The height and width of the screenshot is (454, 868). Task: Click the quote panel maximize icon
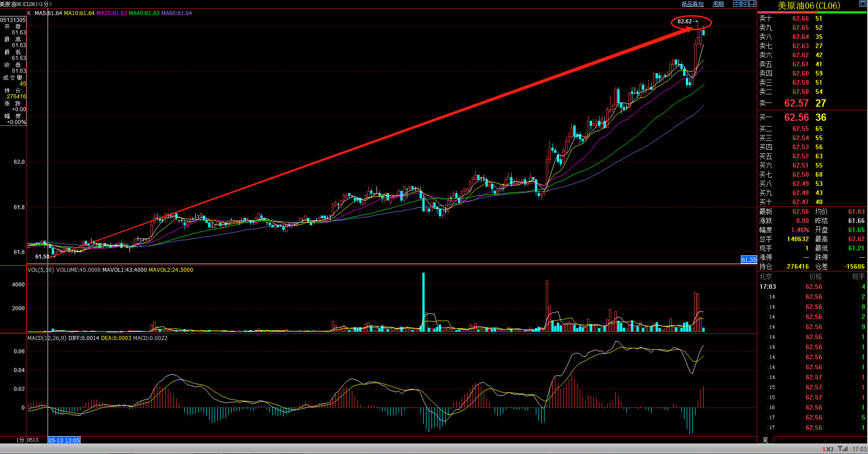tap(862, 5)
